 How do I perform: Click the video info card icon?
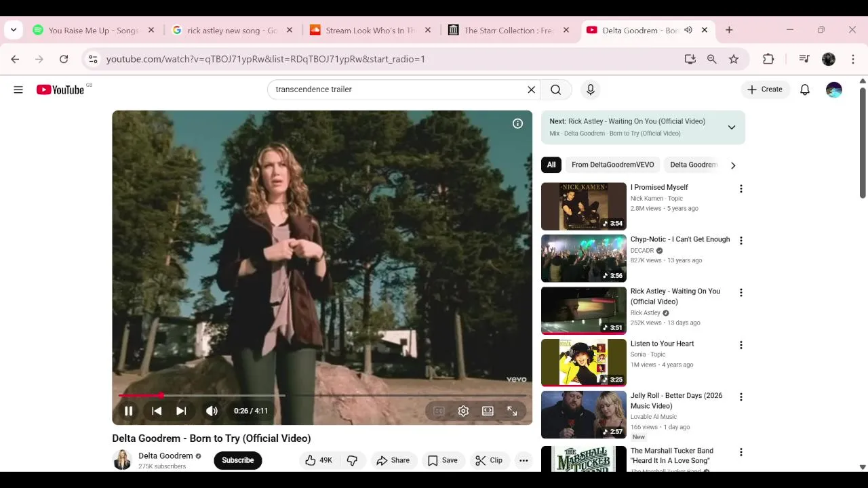pyautogui.click(x=517, y=123)
